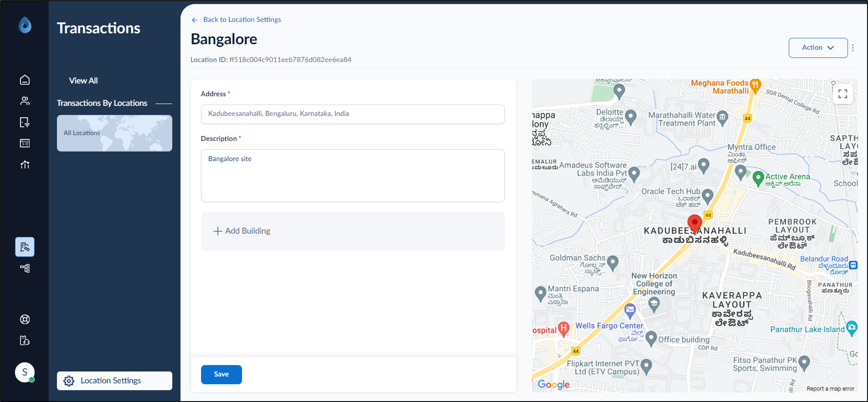Click Flipkart Internet PVT Ltd map marker
This screenshot has height=402, width=868.
[646, 366]
